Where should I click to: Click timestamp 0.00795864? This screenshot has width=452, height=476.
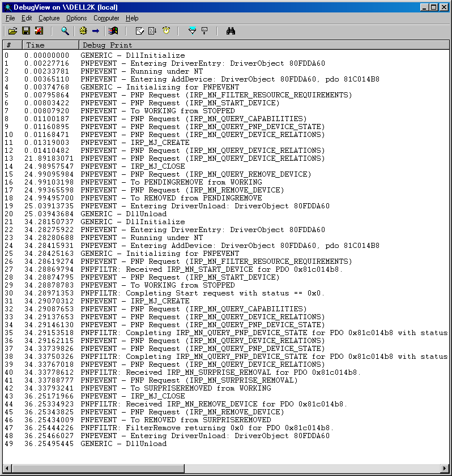47,95
